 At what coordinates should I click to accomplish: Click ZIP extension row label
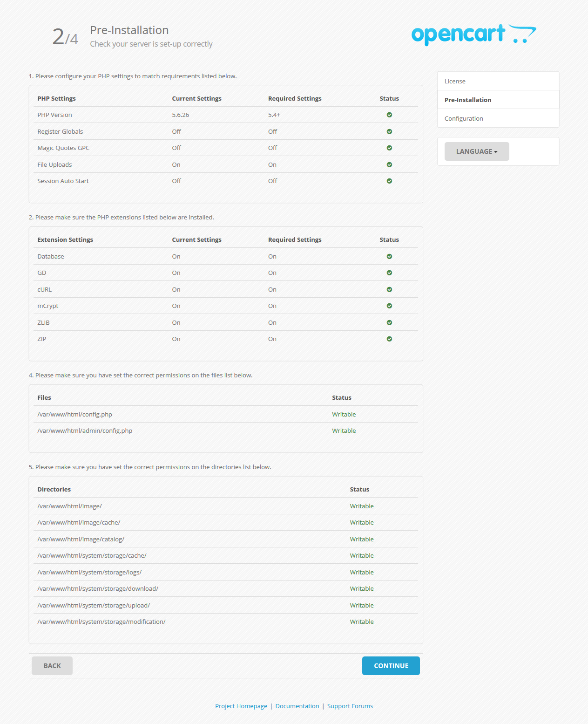click(x=42, y=339)
